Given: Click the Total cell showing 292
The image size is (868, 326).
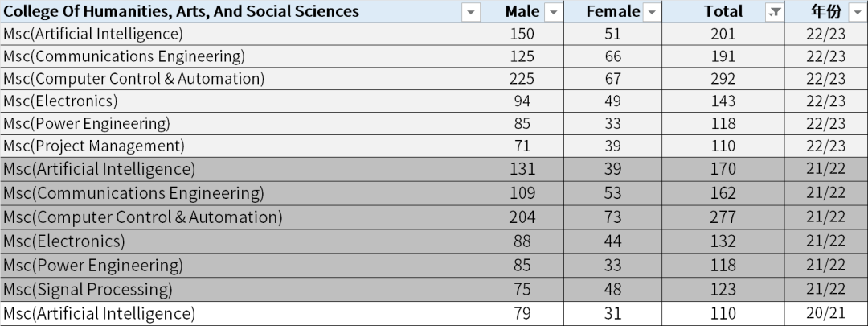Looking at the screenshot, I should [723, 79].
